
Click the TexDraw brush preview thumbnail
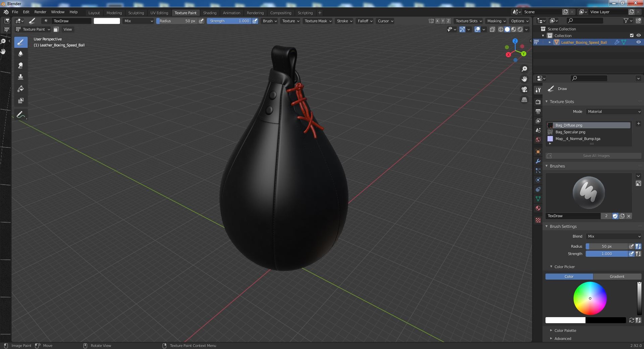(x=589, y=193)
